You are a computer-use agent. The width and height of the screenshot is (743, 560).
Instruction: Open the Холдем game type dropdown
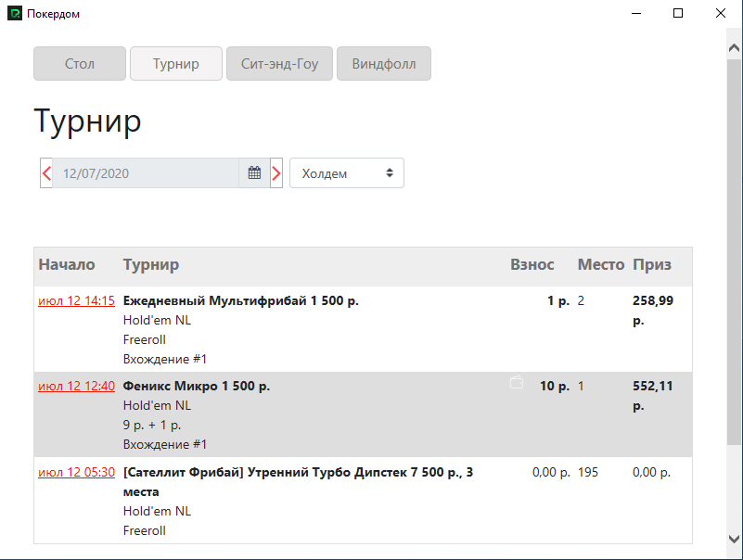click(x=347, y=173)
